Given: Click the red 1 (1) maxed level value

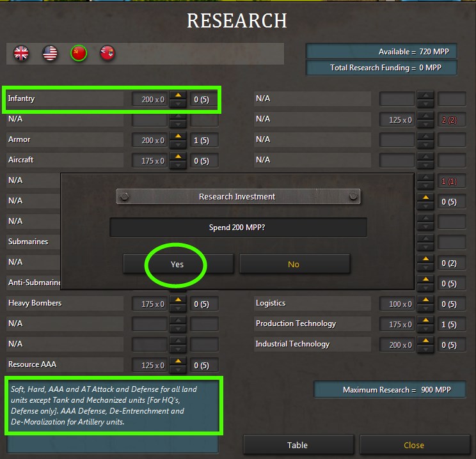Looking at the screenshot, I should click(452, 182).
